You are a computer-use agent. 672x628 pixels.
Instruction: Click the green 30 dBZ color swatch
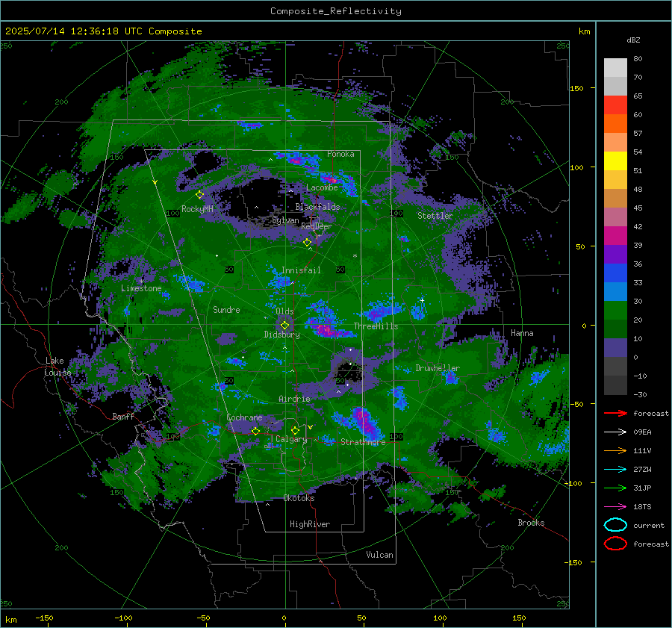pos(615,310)
